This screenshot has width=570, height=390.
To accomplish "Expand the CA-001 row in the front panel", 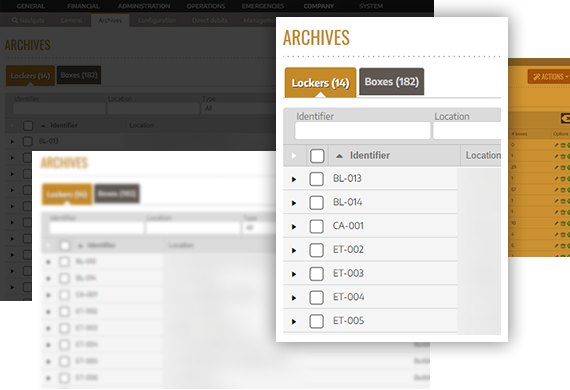I will pyautogui.click(x=294, y=227).
